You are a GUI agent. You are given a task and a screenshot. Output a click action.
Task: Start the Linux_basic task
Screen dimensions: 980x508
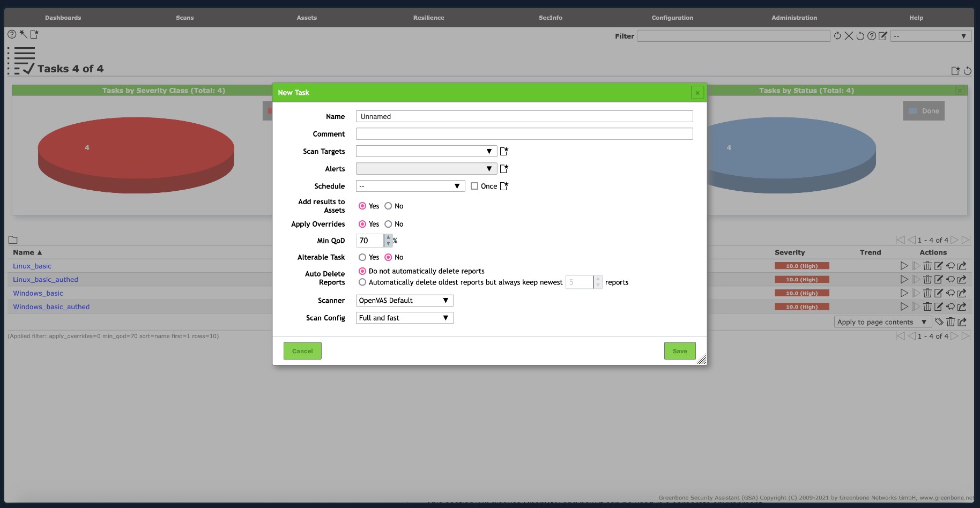click(904, 266)
